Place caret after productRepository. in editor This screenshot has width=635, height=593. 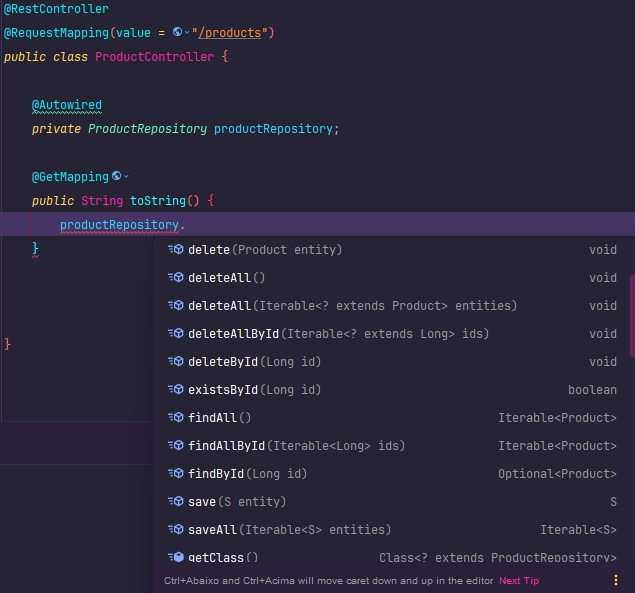click(187, 225)
